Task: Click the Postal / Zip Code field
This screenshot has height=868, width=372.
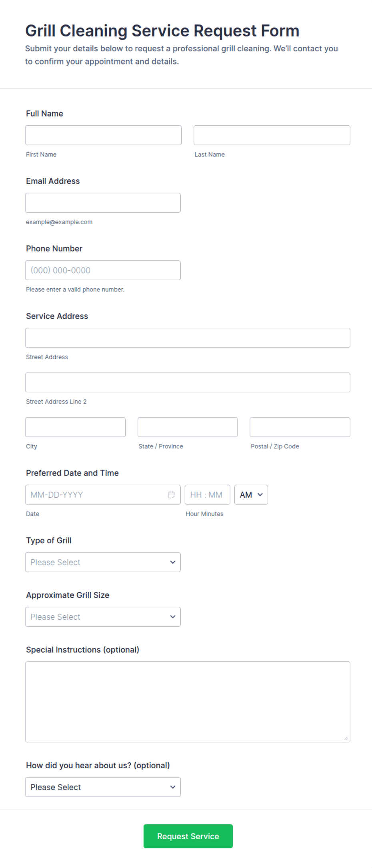Action: [300, 427]
